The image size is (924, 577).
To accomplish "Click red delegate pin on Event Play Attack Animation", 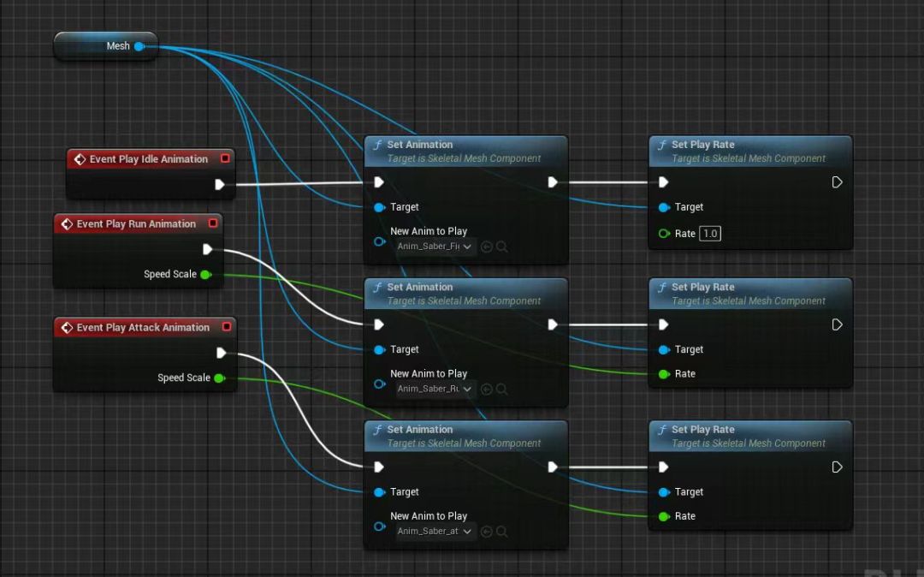I will coord(226,327).
